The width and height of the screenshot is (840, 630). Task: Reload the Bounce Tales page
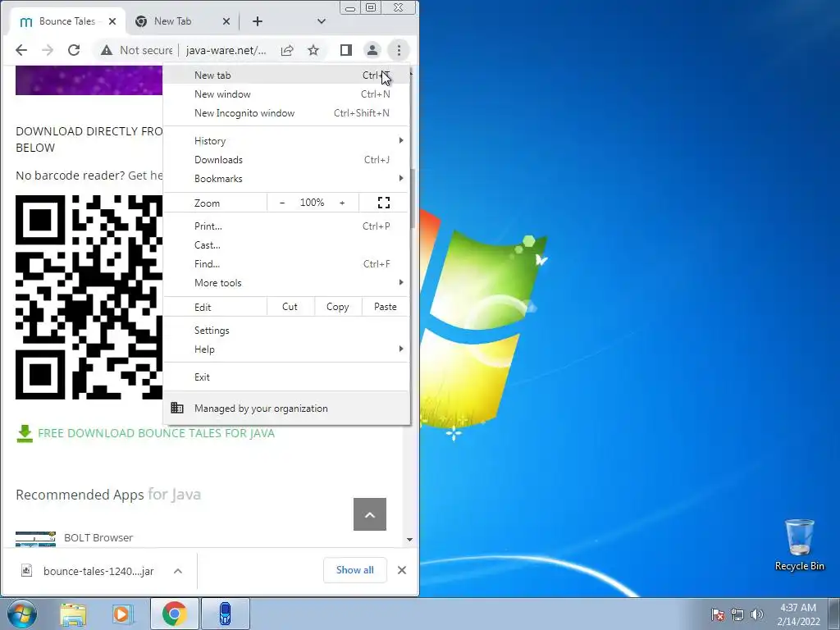pyautogui.click(x=74, y=50)
